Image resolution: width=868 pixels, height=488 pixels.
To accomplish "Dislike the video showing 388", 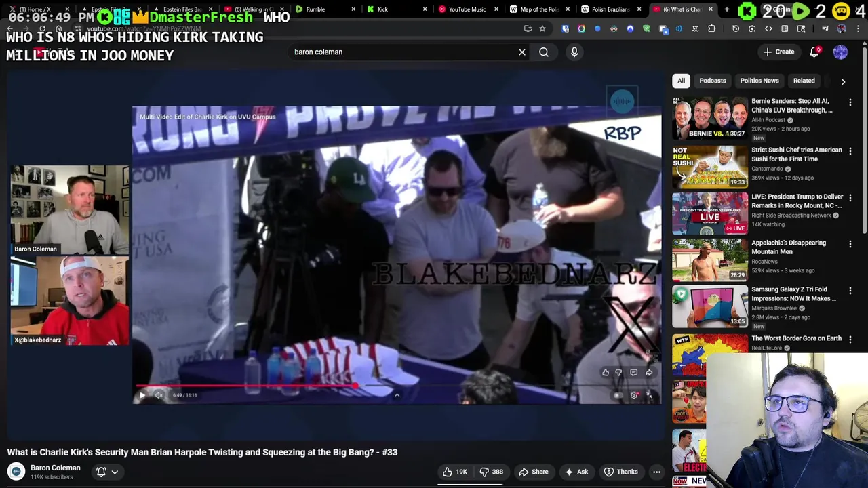I will click(x=492, y=472).
